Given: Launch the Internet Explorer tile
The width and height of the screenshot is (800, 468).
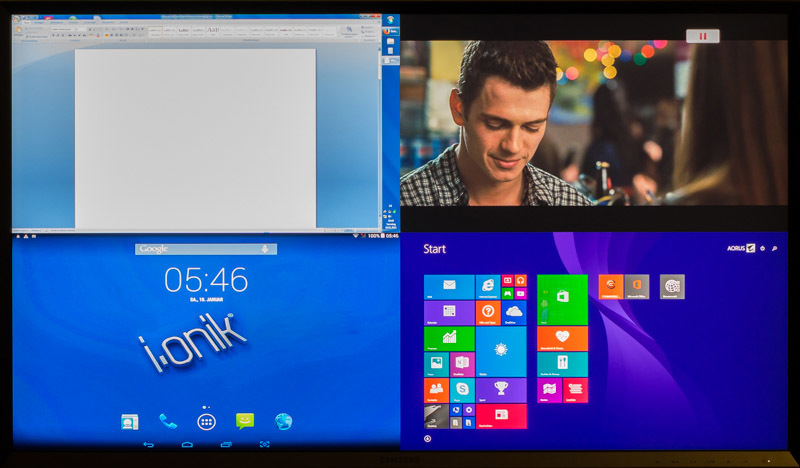Looking at the screenshot, I should click(x=488, y=287).
